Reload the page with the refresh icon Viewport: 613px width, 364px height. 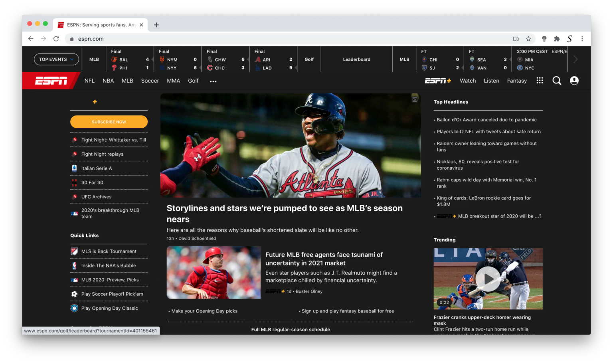pyautogui.click(x=56, y=39)
